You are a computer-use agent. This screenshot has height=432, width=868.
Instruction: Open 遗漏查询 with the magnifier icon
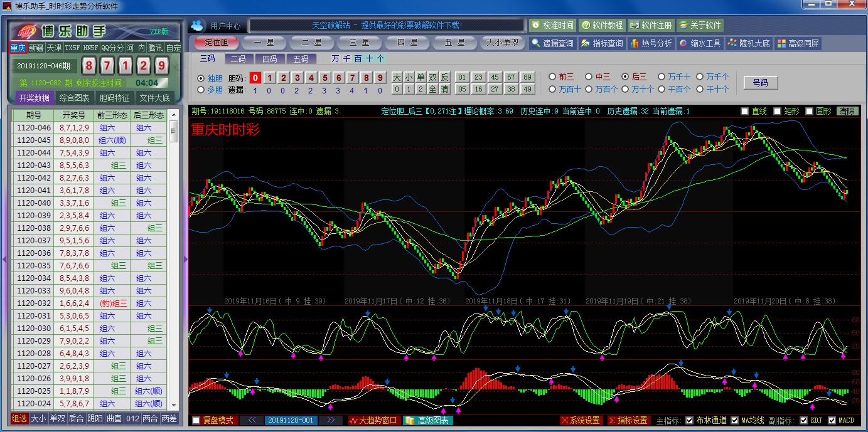(552, 43)
